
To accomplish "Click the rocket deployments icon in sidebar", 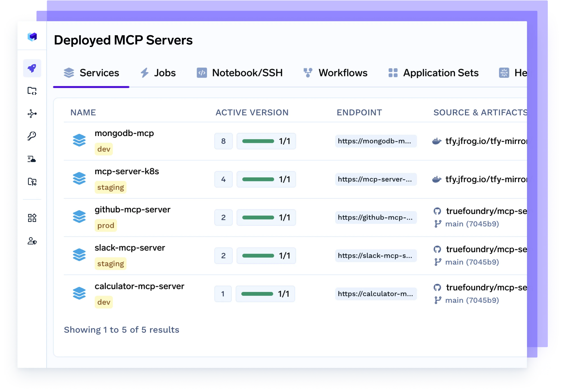I will tap(32, 68).
